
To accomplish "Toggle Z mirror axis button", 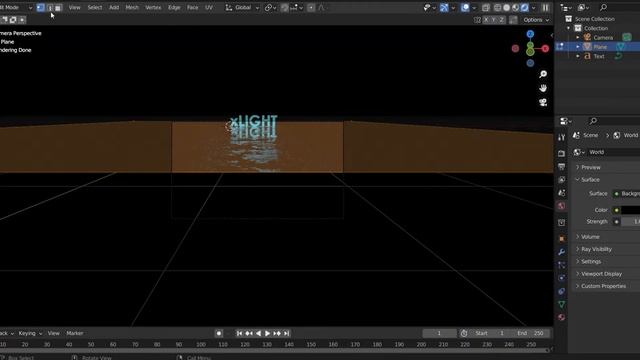I will [502, 20].
